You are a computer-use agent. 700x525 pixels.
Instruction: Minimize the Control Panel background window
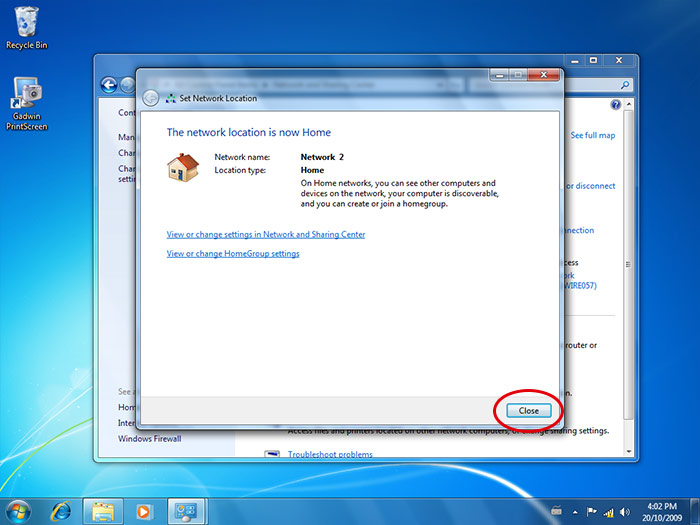[575, 60]
